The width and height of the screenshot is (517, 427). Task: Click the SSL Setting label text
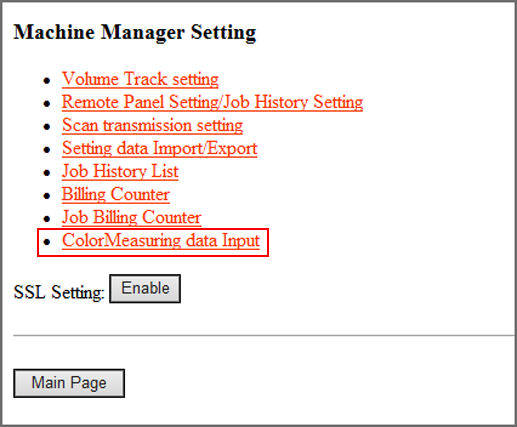click(59, 292)
